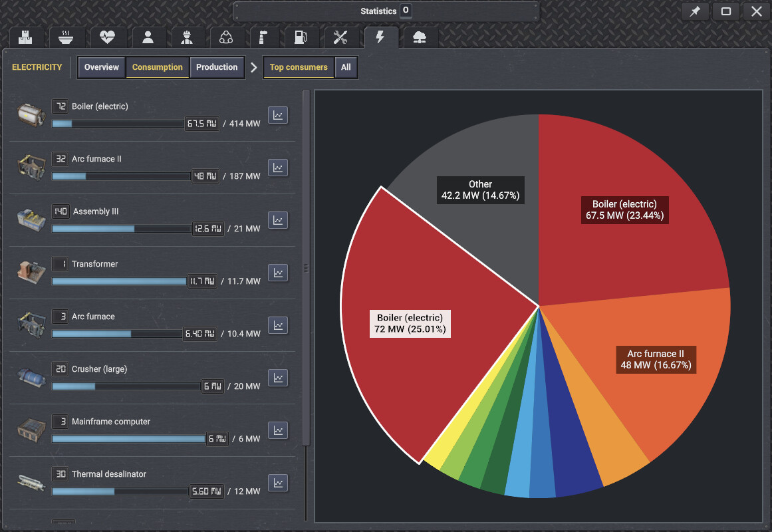The height and width of the screenshot is (532, 772).
Task: Open the workers statistics tab
Action: [187, 37]
